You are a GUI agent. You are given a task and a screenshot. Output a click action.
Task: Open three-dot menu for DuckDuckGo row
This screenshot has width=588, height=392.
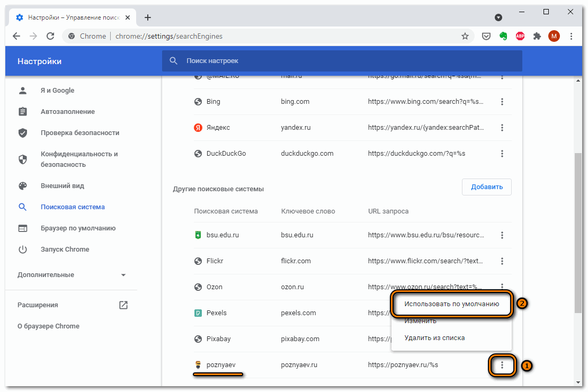(502, 154)
